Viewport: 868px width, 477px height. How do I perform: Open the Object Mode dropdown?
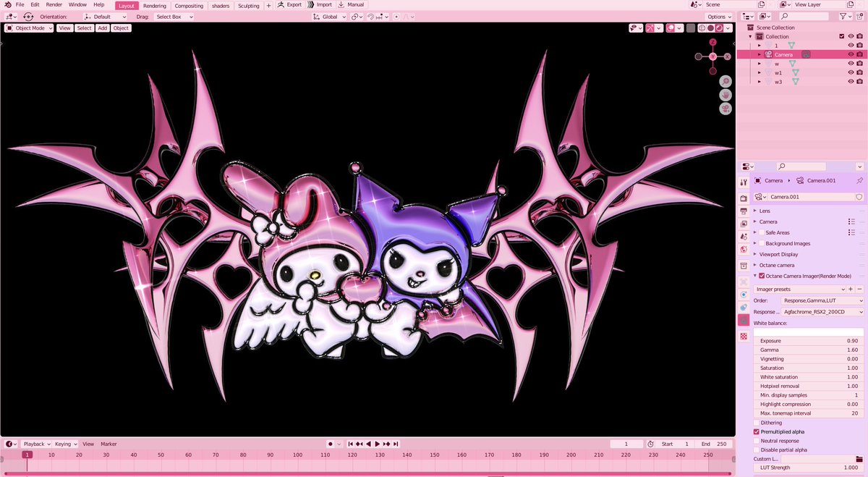pos(29,28)
